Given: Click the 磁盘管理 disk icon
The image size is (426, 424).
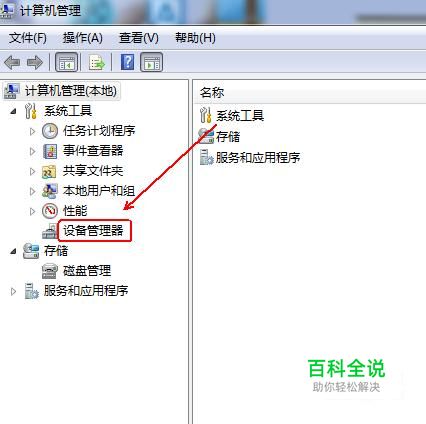Looking at the screenshot, I should 50,271.
